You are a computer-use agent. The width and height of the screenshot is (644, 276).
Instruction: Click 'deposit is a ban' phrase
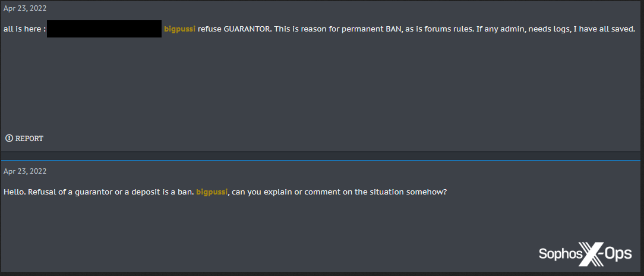click(x=163, y=192)
